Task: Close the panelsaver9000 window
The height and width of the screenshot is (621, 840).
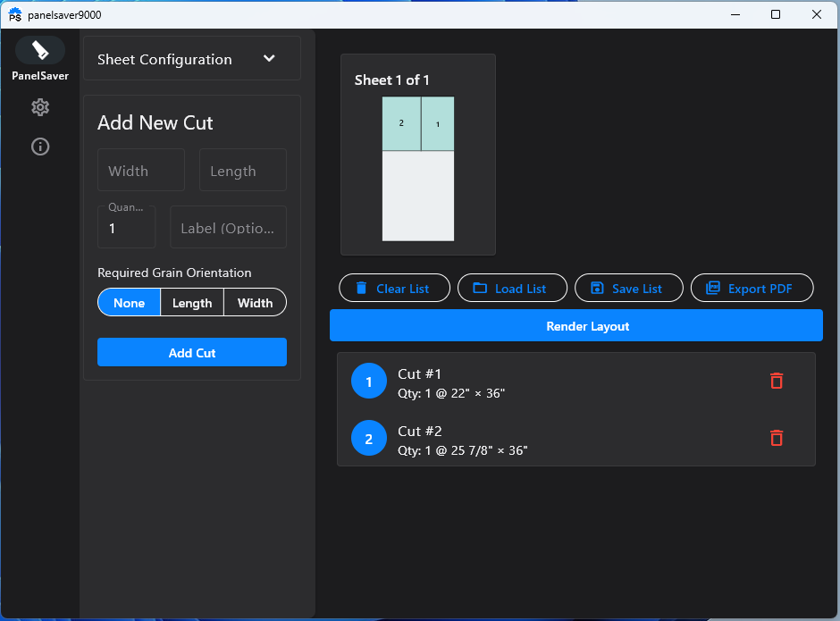Action: click(816, 14)
